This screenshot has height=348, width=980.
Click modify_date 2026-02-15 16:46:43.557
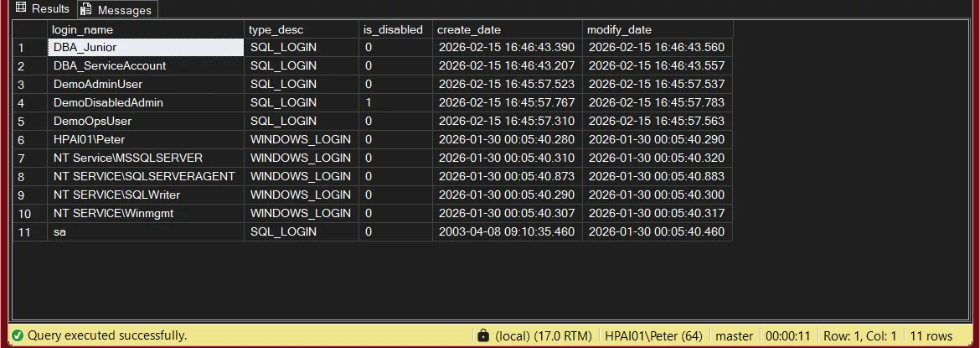coord(658,65)
